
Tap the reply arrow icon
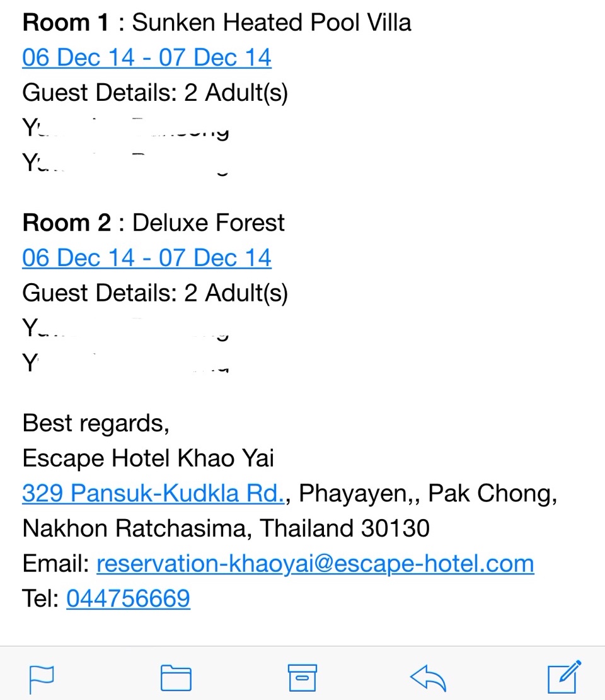tap(428, 678)
